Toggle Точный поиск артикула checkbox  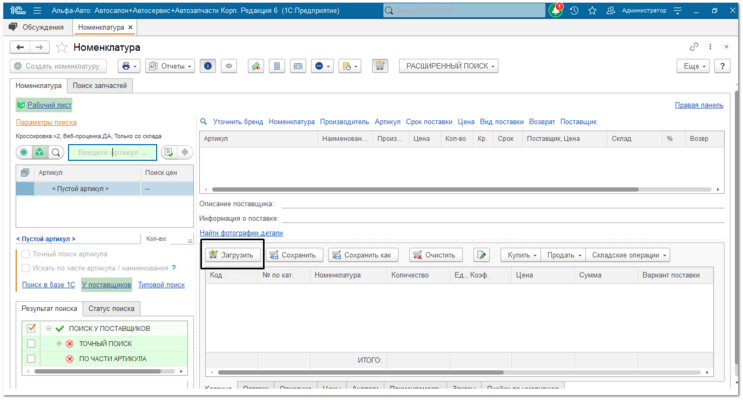[x=26, y=254]
